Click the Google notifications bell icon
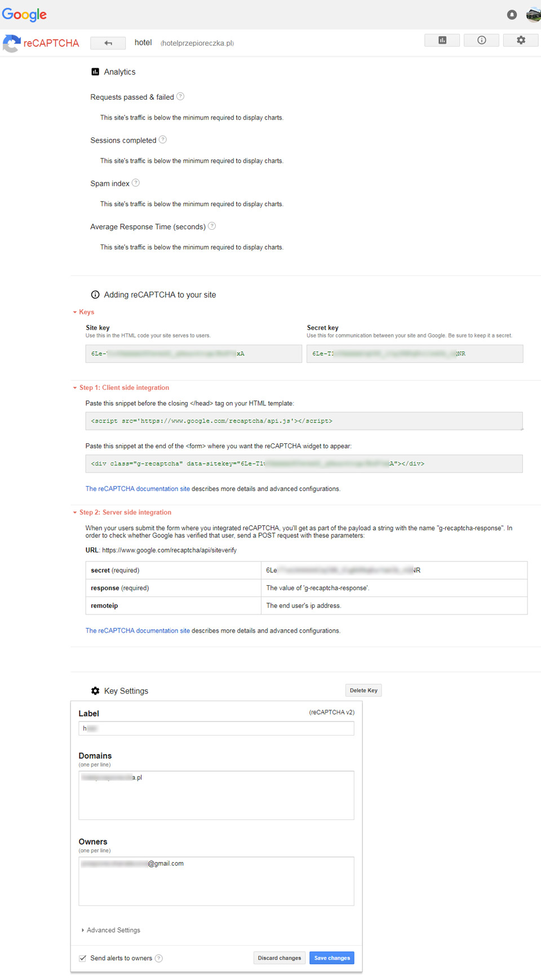 pyautogui.click(x=512, y=15)
